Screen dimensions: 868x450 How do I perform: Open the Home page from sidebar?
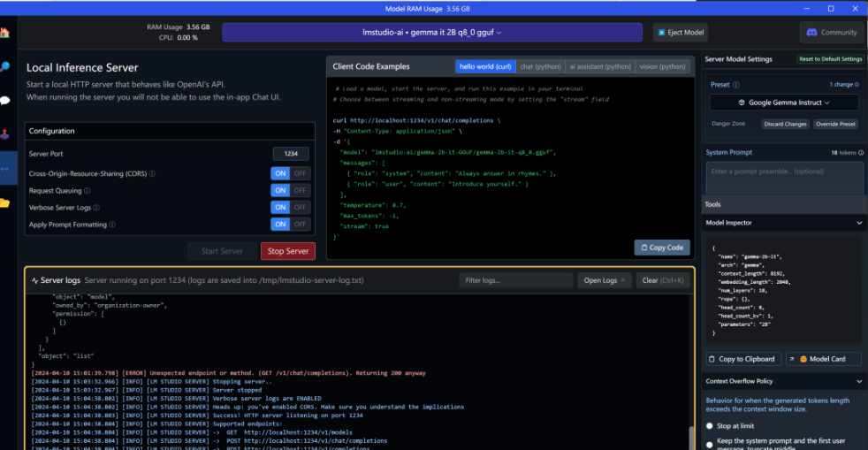tap(4, 33)
